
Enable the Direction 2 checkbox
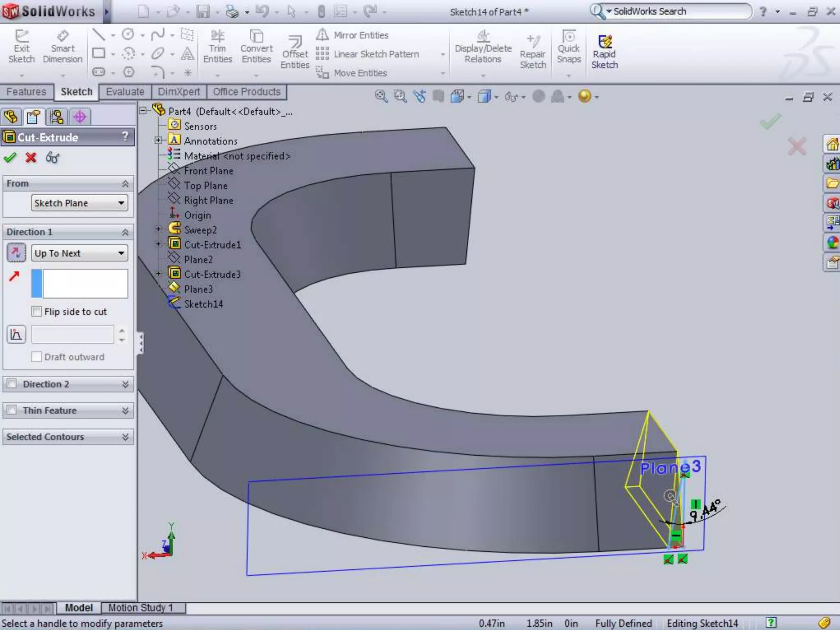point(12,384)
